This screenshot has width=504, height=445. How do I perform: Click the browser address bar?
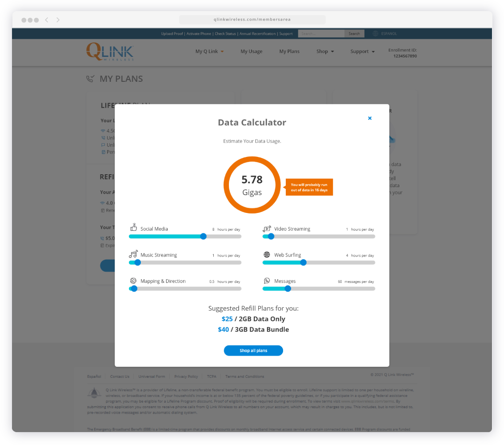[x=252, y=20]
